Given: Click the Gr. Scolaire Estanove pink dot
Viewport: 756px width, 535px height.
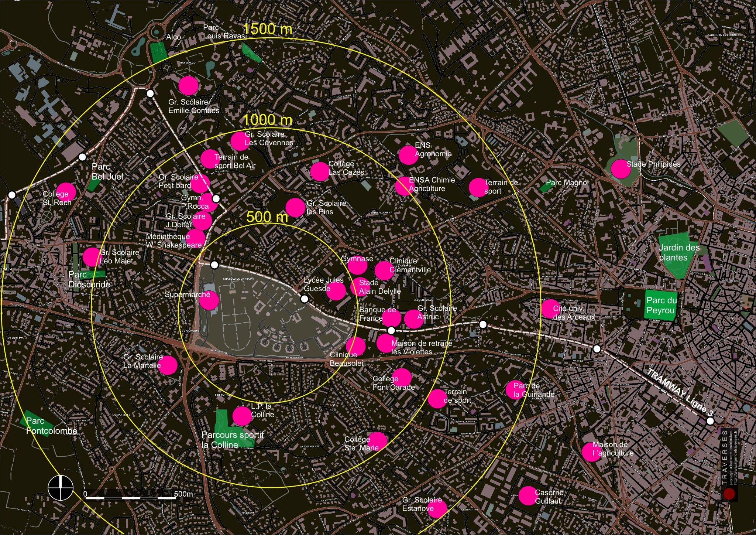Looking at the screenshot, I should pyautogui.click(x=437, y=508).
